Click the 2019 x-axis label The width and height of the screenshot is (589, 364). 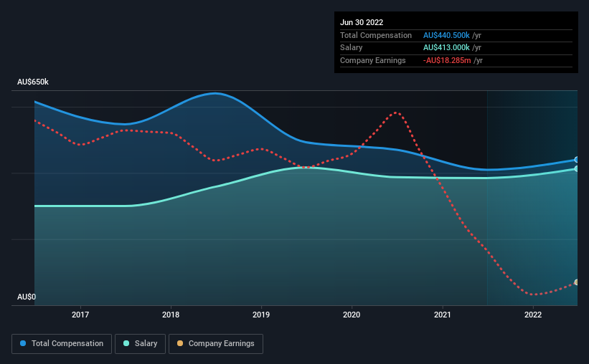(261, 315)
